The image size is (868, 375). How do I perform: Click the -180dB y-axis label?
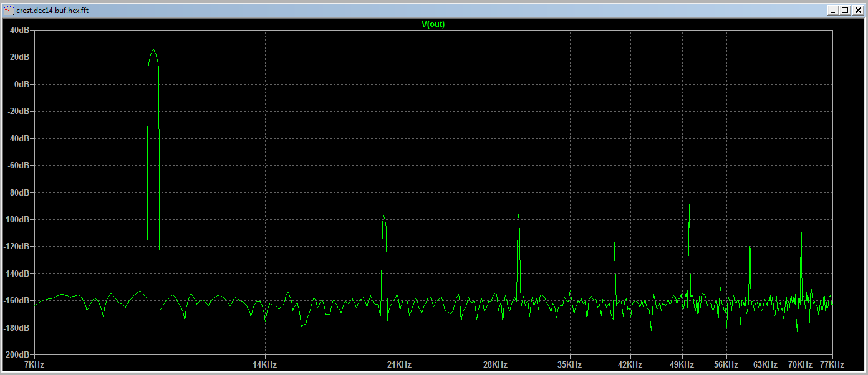point(17,328)
